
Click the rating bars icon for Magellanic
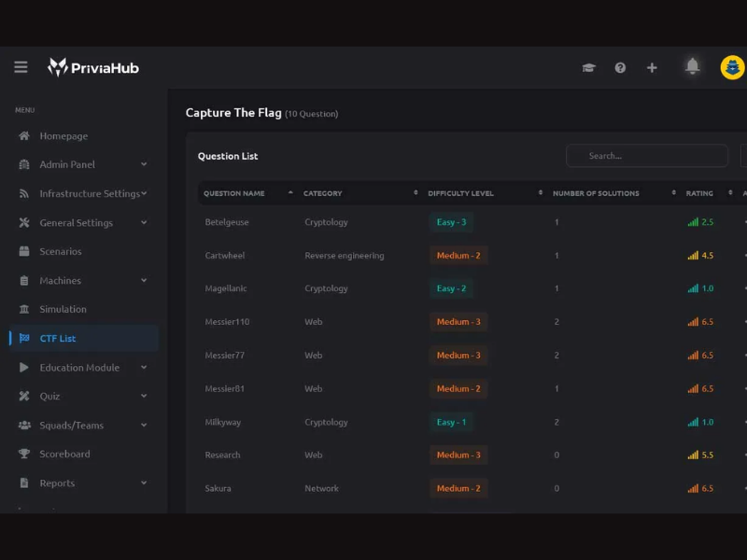[693, 288]
